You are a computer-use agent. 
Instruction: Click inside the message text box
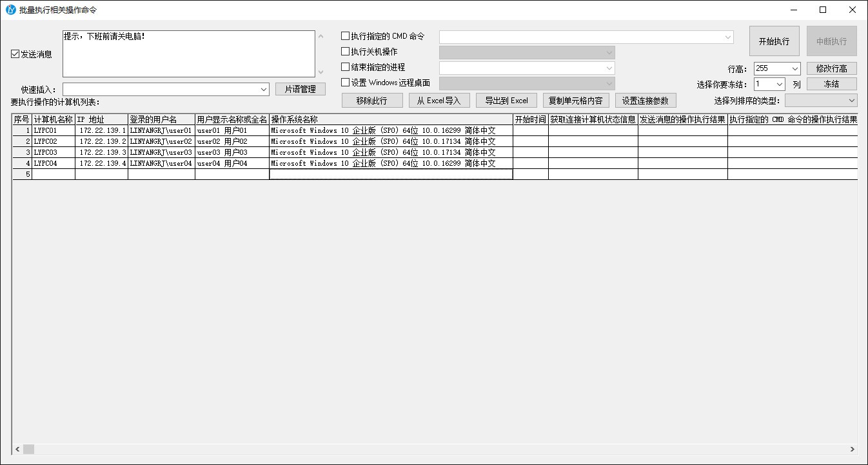tap(187, 54)
